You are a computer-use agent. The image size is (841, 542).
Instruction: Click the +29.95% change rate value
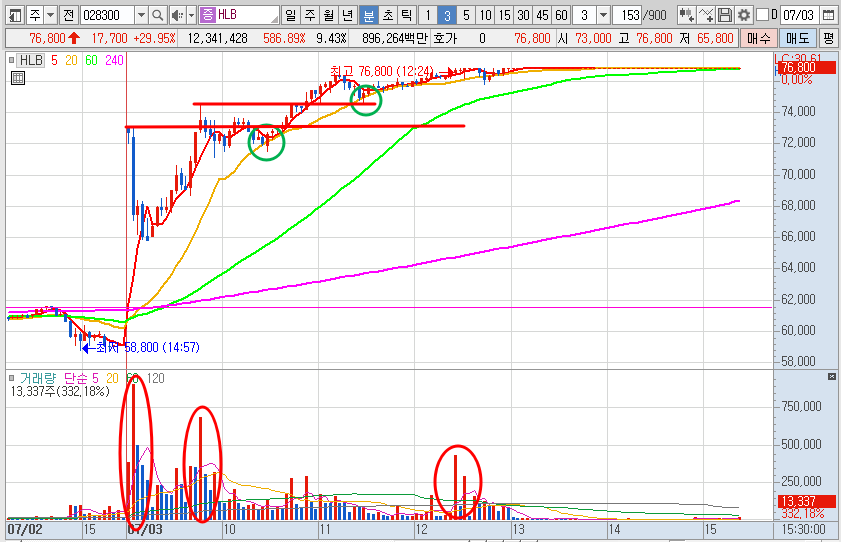tap(154, 39)
